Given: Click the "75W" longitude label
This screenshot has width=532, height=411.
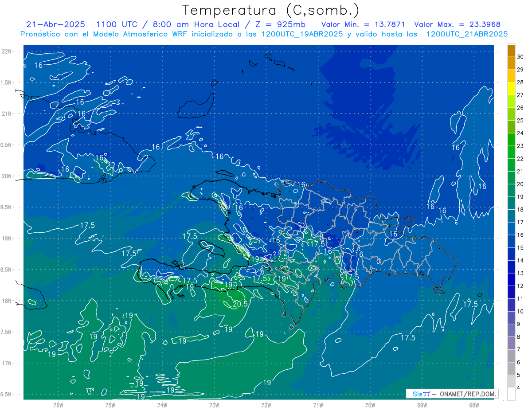Looking at the screenshot, I should tap(110, 405).
